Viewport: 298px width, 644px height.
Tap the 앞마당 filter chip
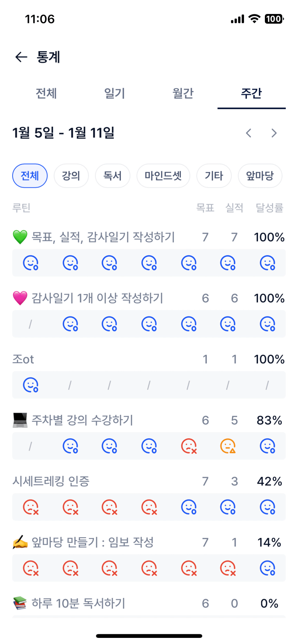coord(260,176)
